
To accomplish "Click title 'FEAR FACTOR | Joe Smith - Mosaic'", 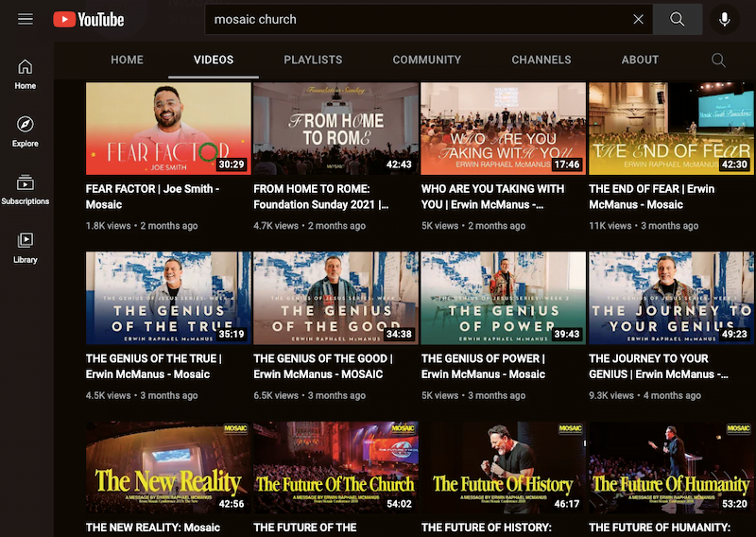I will click(152, 197).
